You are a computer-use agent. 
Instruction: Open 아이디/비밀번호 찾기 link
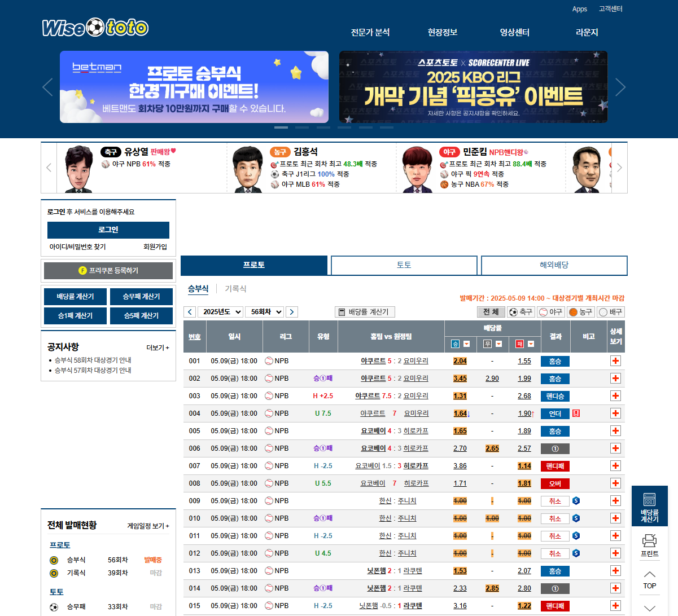pyautogui.click(x=78, y=247)
